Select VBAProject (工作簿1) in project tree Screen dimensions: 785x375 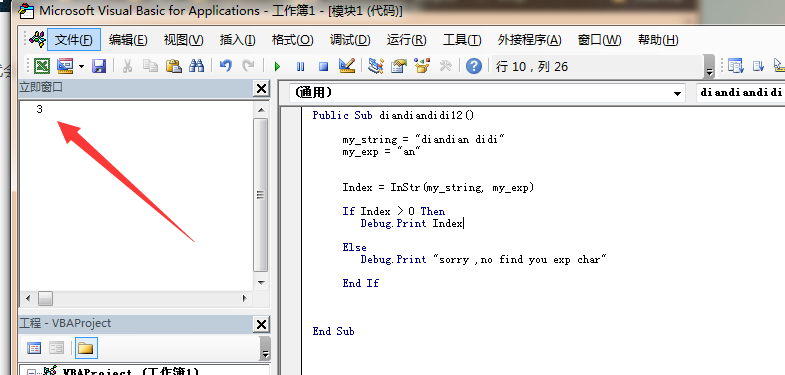[x=131, y=372]
